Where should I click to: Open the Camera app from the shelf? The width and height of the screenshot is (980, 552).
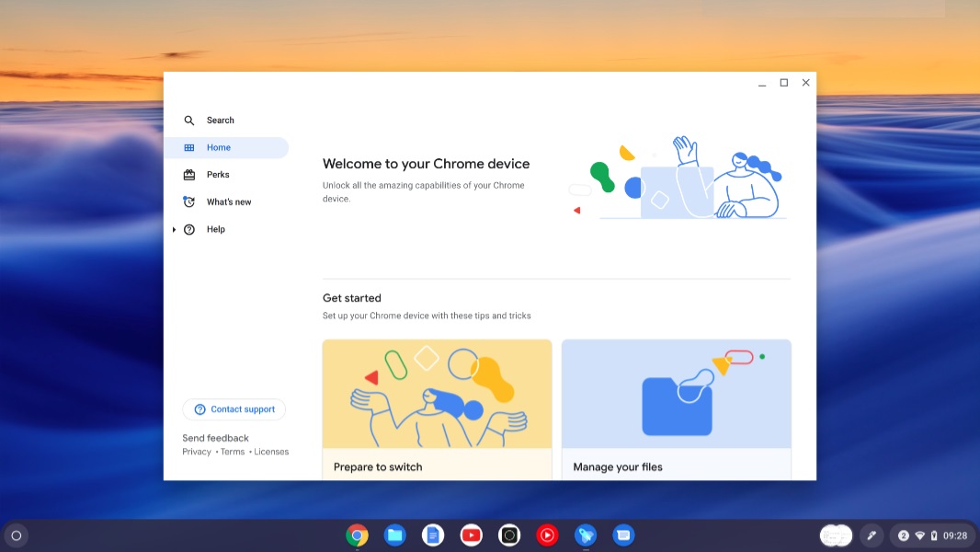tap(508, 535)
